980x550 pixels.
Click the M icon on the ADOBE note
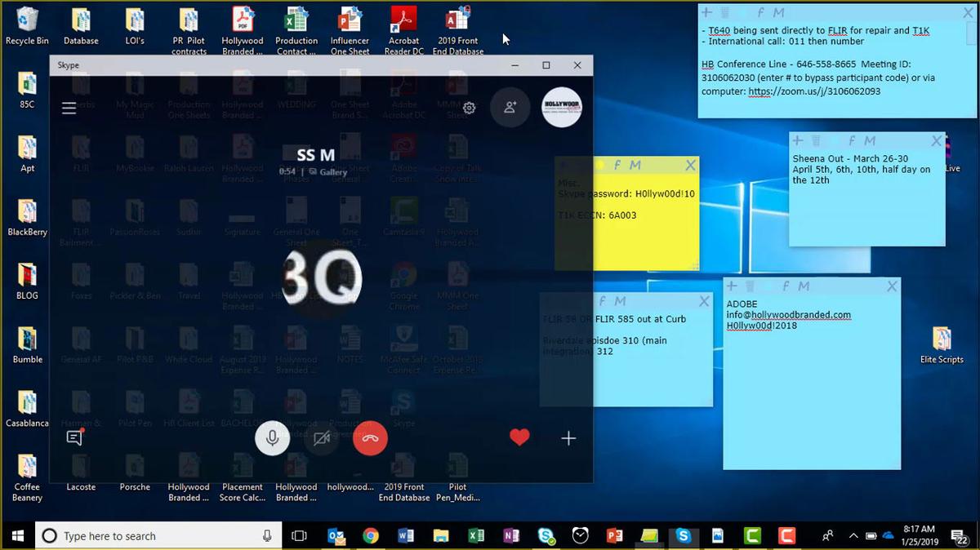804,286
